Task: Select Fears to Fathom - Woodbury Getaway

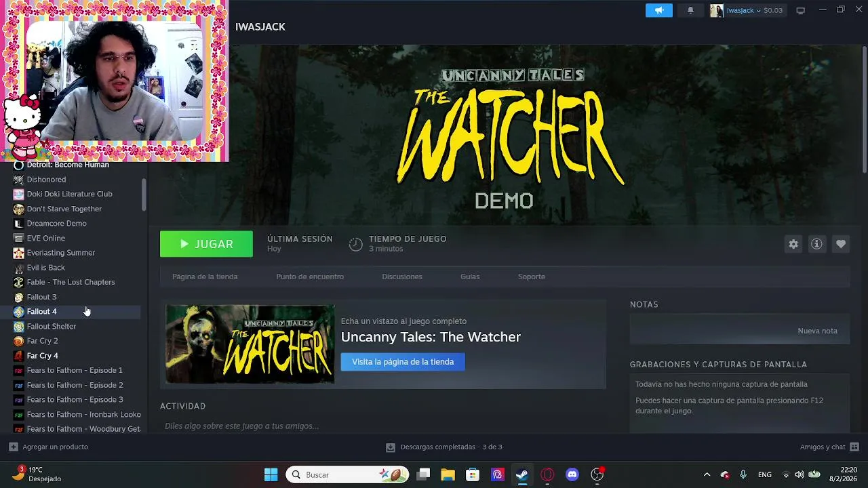Action: 83,429
